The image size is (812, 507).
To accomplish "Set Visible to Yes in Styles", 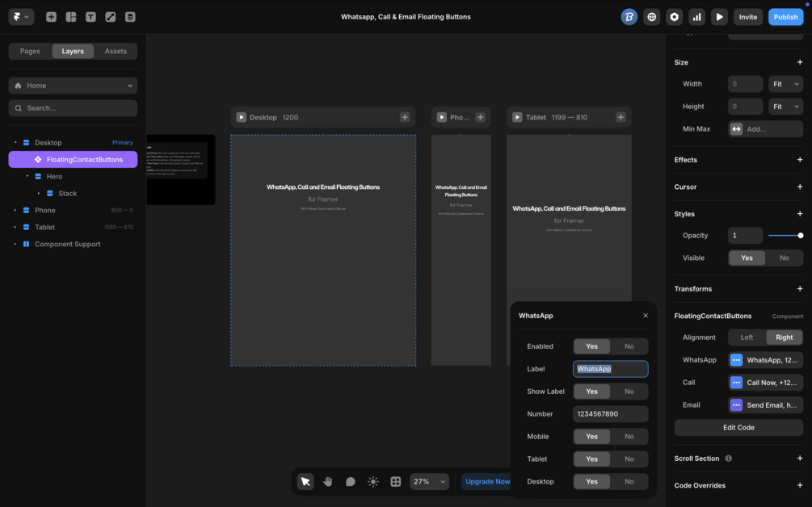I will [x=747, y=258].
